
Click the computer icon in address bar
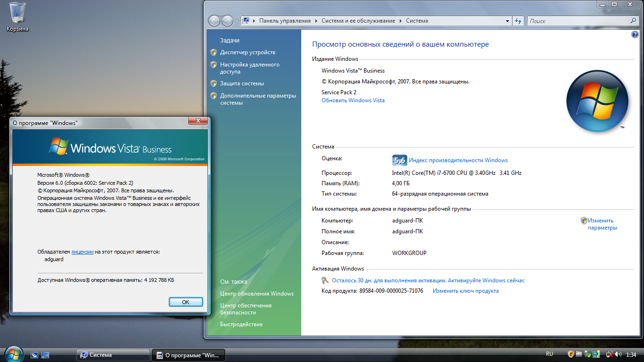pos(246,21)
